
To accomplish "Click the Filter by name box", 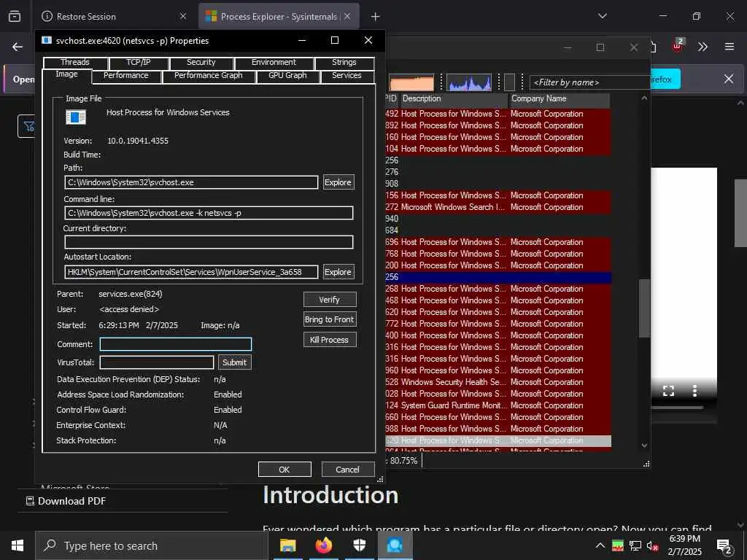I will coord(589,82).
